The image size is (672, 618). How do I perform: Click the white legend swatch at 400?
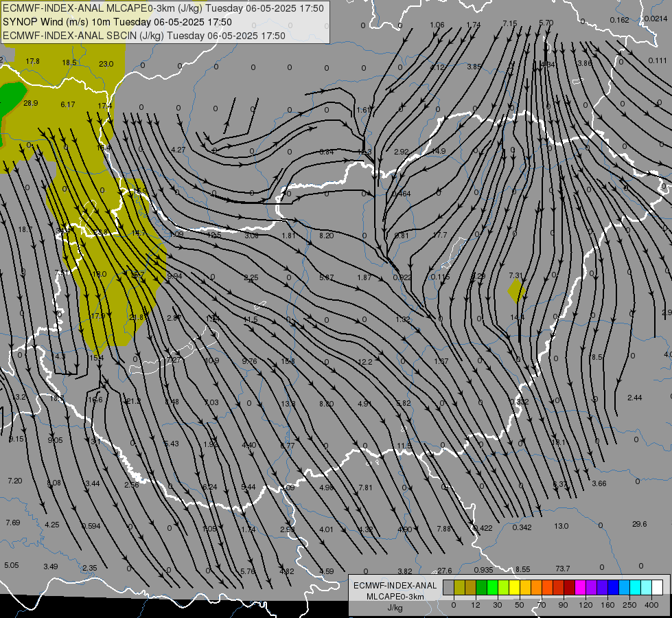tap(658, 587)
